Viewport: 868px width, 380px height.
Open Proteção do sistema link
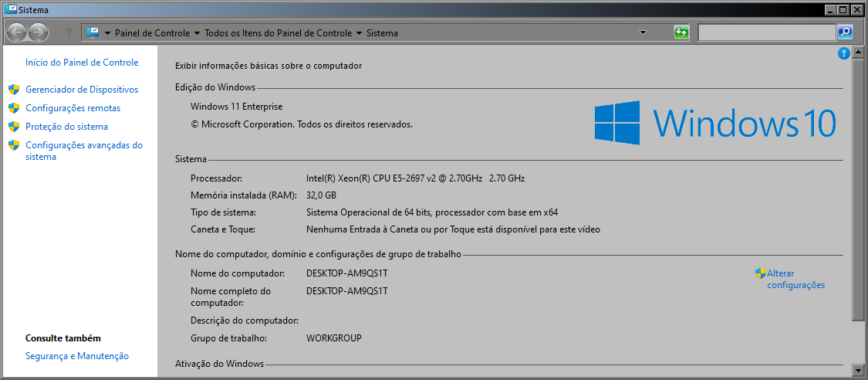(67, 127)
